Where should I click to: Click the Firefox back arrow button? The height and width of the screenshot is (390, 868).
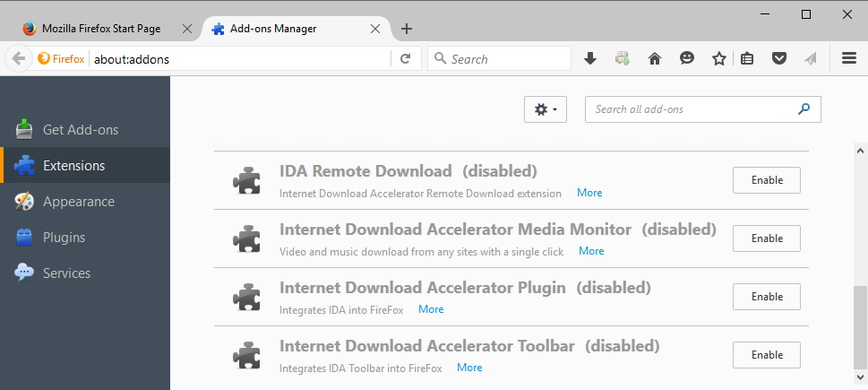[x=19, y=58]
